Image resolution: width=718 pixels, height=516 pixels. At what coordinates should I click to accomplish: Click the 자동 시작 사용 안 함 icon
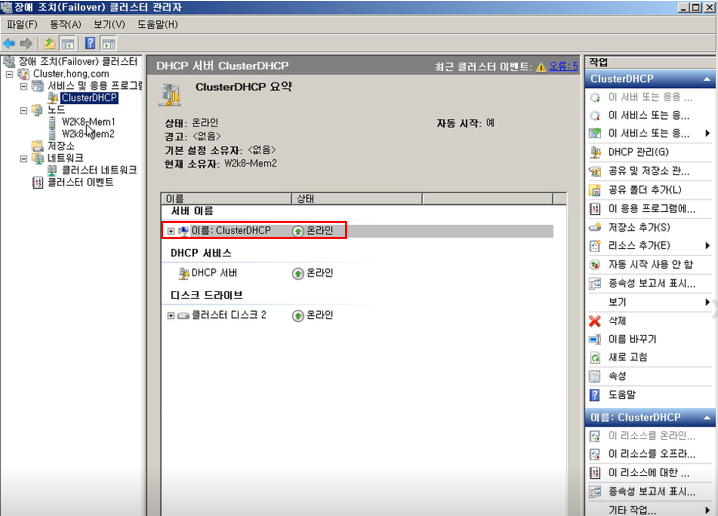point(595,265)
